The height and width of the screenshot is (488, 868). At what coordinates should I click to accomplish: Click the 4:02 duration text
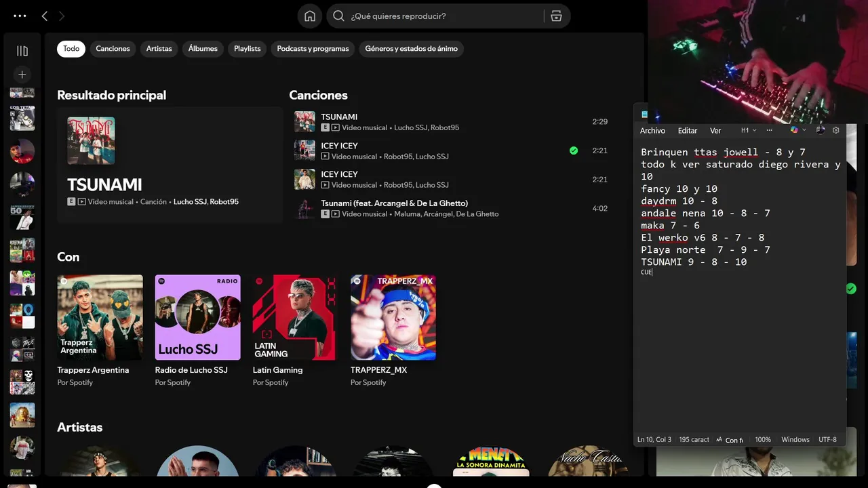(599, 209)
